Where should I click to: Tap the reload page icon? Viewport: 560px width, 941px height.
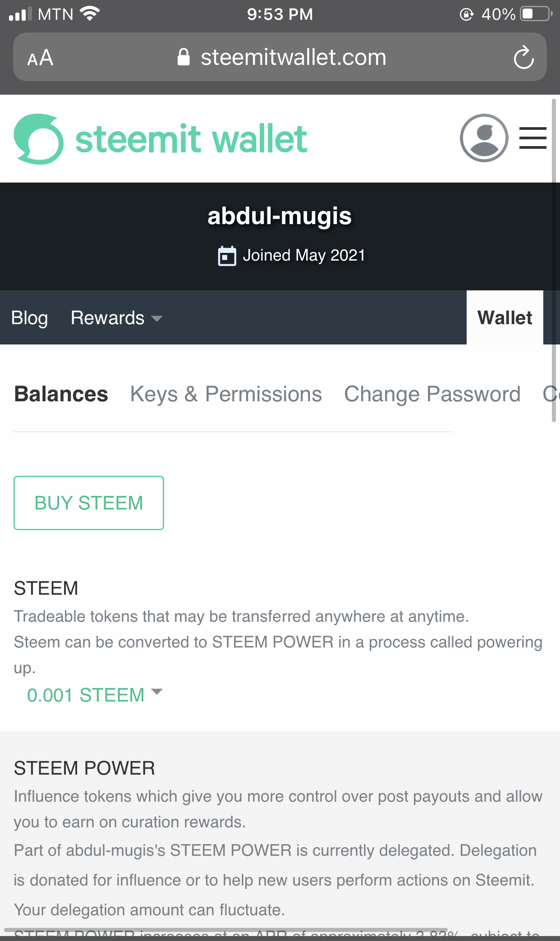pos(523,57)
